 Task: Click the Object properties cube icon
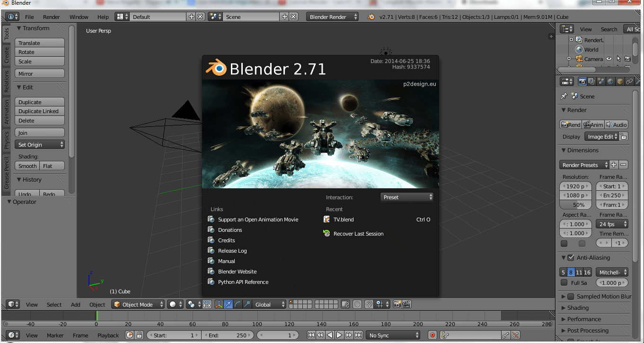[x=620, y=81]
